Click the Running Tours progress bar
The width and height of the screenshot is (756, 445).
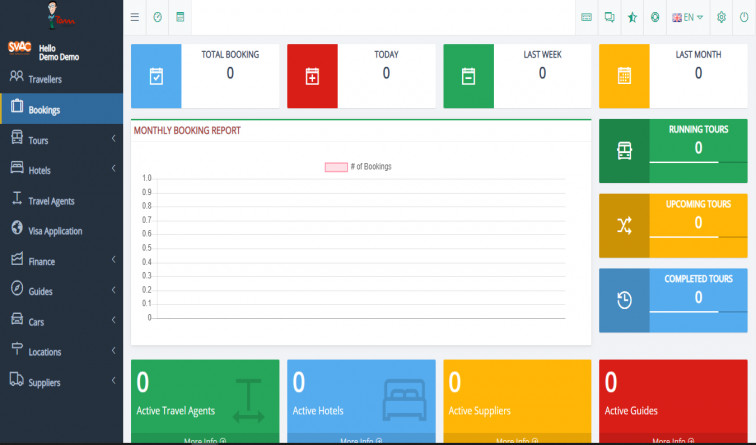coord(698,162)
